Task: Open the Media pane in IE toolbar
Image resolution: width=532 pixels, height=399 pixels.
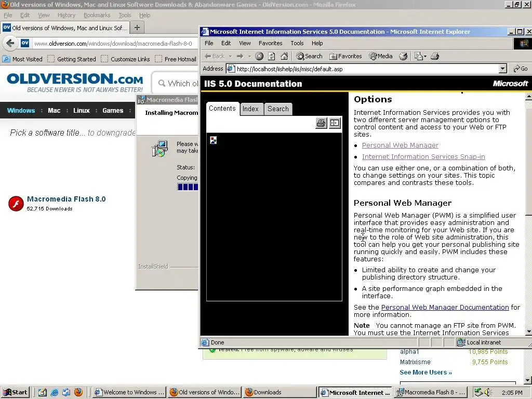Action: pos(381,56)
